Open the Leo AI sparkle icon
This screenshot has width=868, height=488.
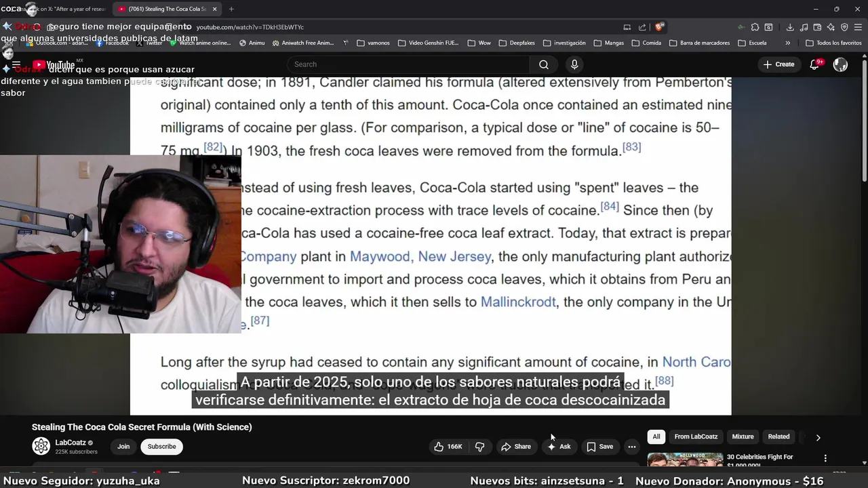point(831,27)
